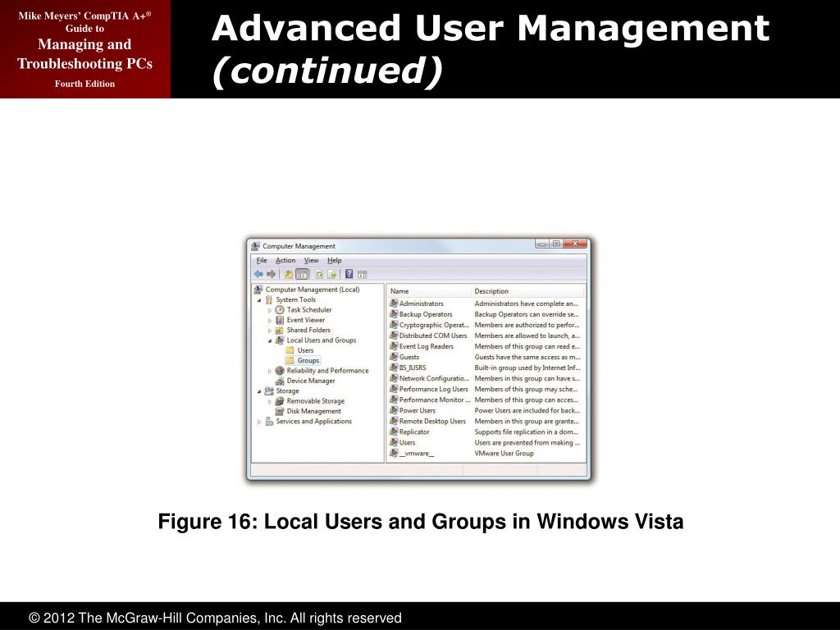Click the __vmware__ group icon
Image resolution: width=840 pixels, height=630 pixels.
click(x=394, y=453)
